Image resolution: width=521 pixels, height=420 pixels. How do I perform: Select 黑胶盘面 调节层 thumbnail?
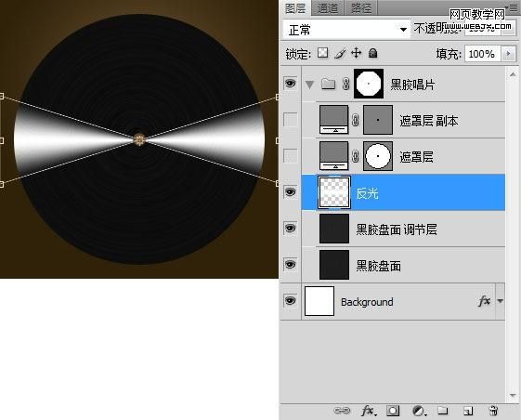pos(334,229)
